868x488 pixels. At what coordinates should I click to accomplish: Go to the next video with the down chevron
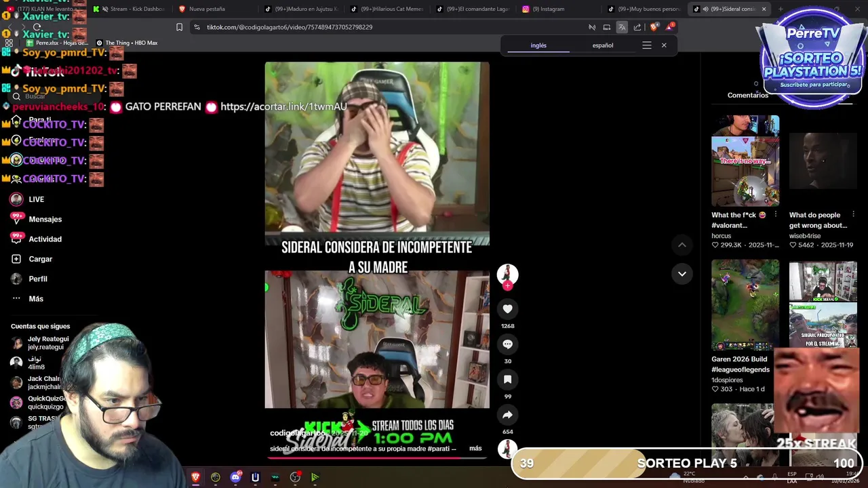click(x=682, y=274)
